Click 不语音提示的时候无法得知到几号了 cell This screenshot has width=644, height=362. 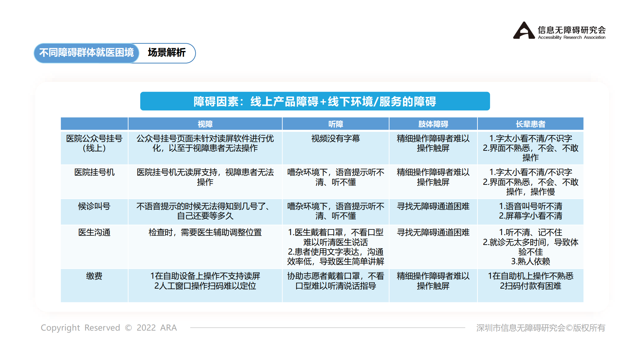coord(205,211)
